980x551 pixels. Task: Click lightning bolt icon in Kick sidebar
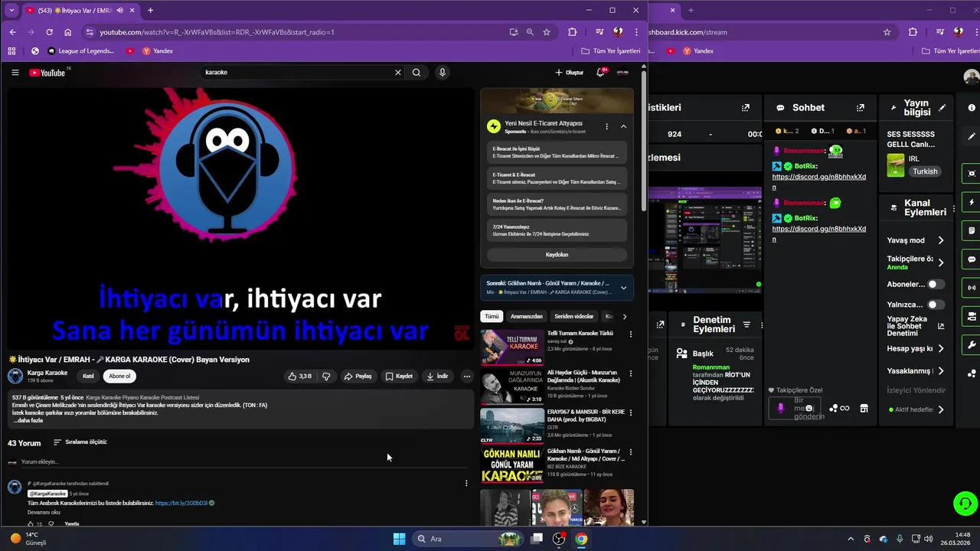point(972,203)
